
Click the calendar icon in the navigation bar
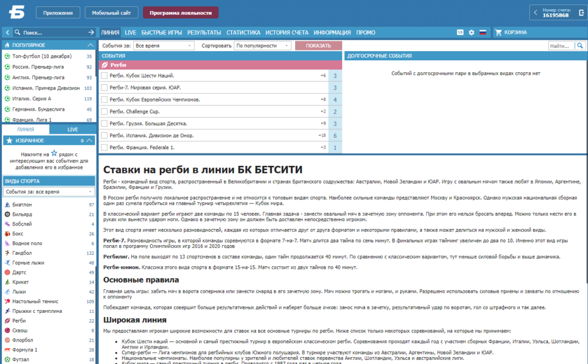pos(460,33)
